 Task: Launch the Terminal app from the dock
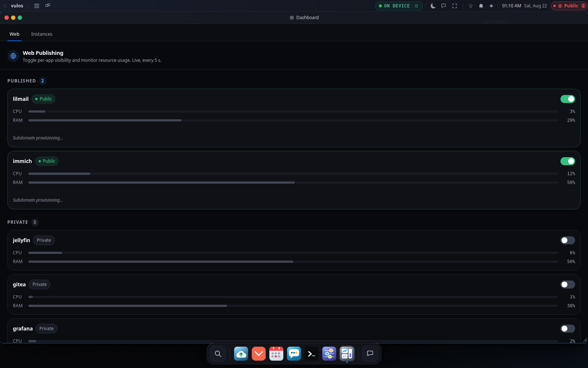coord(312,354)
